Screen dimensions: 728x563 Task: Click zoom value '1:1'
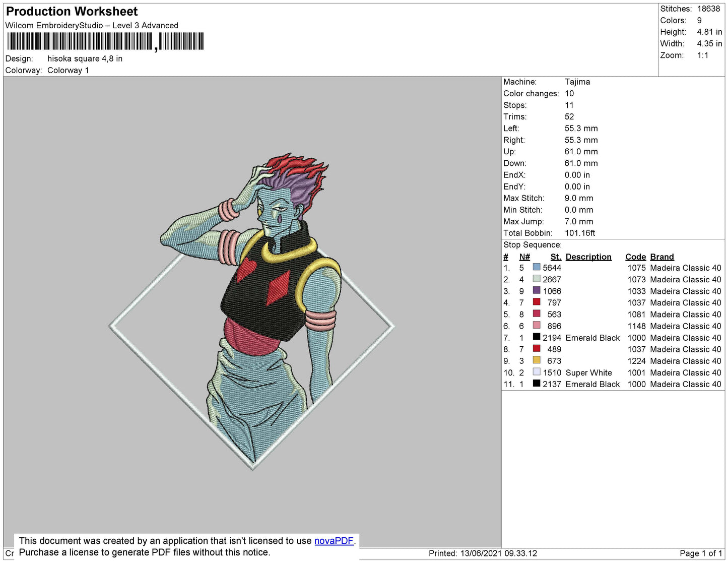pos(703,55)
